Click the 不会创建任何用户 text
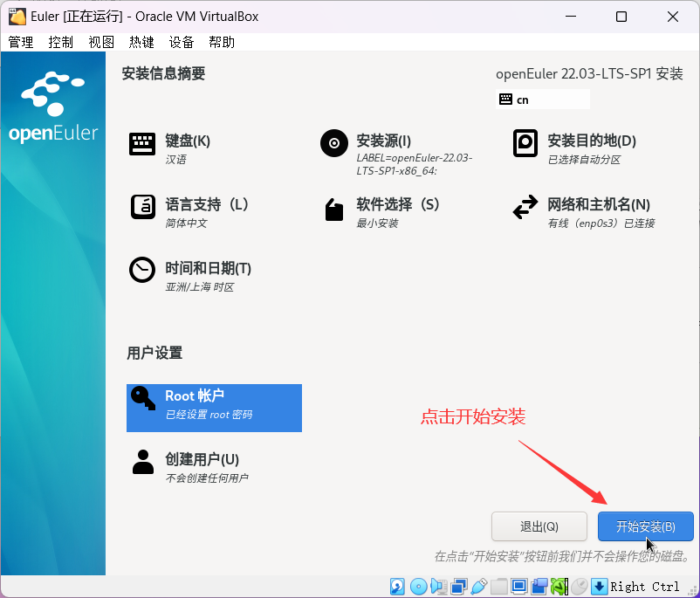The width and height of the screenshot is (700, 598). 207,478
